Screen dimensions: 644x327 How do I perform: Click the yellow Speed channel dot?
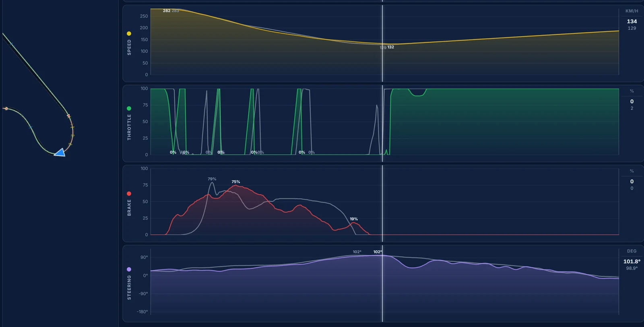point(129,33)
